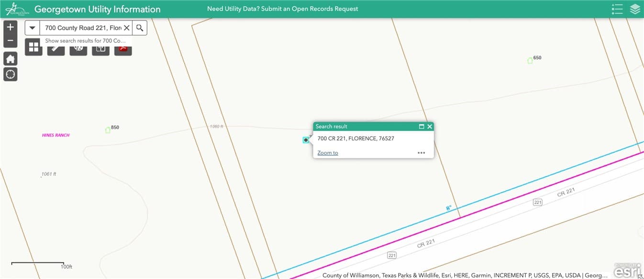Run search with the magnifier button
The image size is (644, 279).
coord(140,28)
